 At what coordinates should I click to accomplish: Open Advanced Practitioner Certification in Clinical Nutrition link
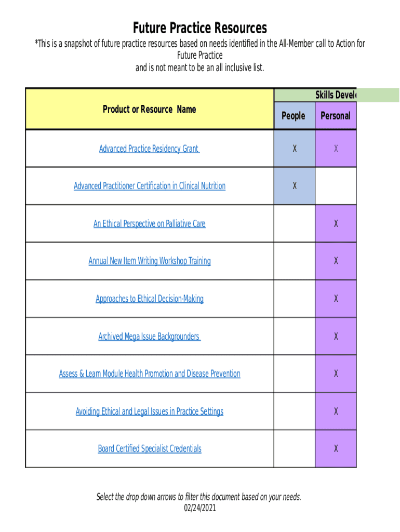coord(150,186)
